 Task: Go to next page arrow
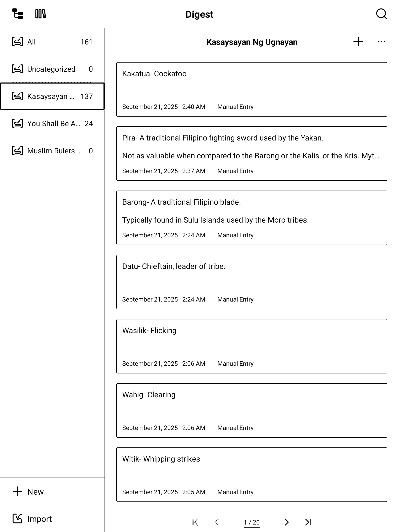[286, 522]
